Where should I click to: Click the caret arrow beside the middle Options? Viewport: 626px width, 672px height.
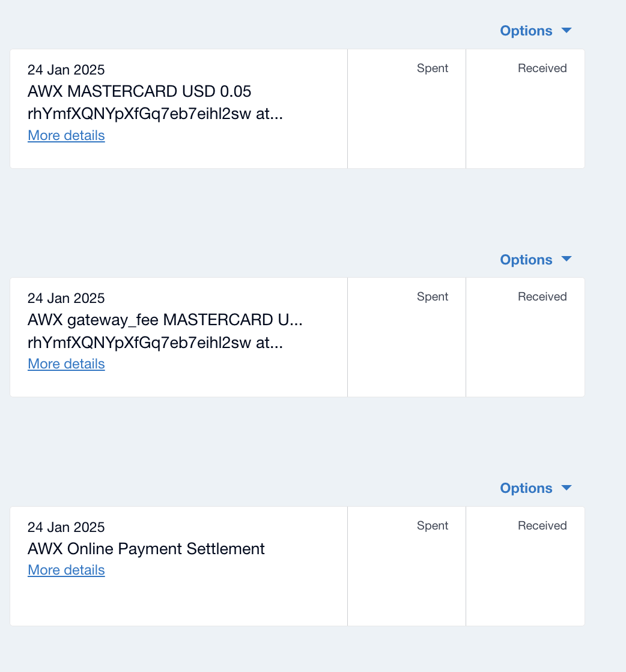[x=566, y=259]
